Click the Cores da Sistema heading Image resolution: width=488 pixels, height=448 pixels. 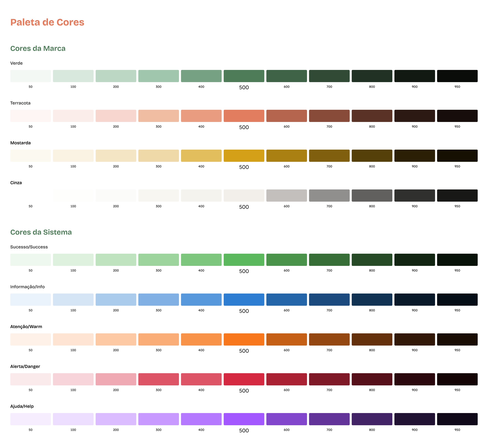tap(41, 232)
